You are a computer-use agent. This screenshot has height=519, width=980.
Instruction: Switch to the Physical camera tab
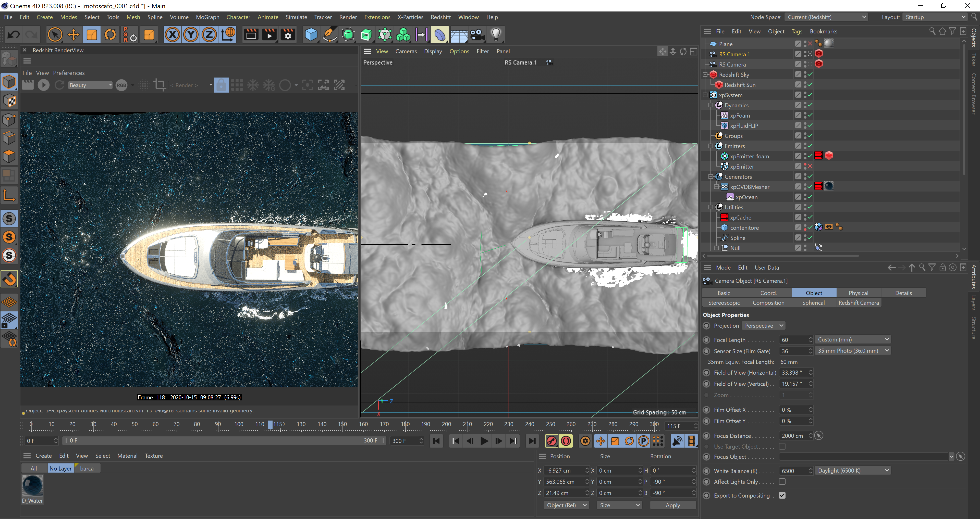point(858,293)
